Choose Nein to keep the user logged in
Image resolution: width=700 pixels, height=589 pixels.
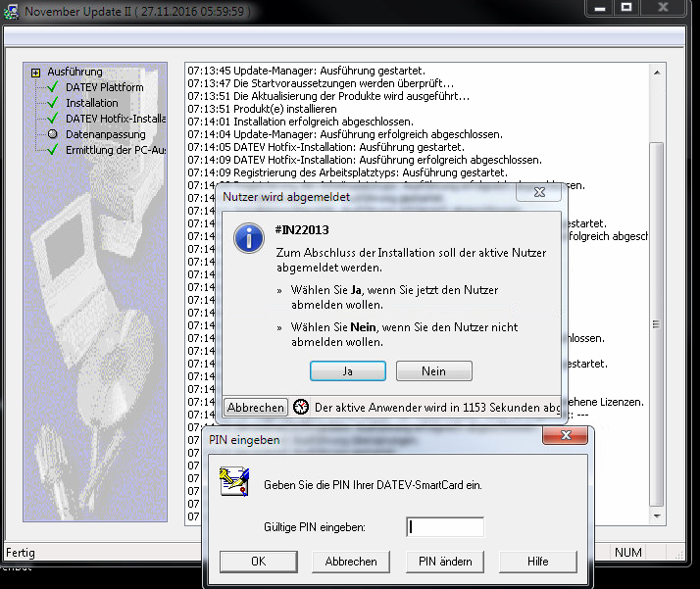point(433,371)
